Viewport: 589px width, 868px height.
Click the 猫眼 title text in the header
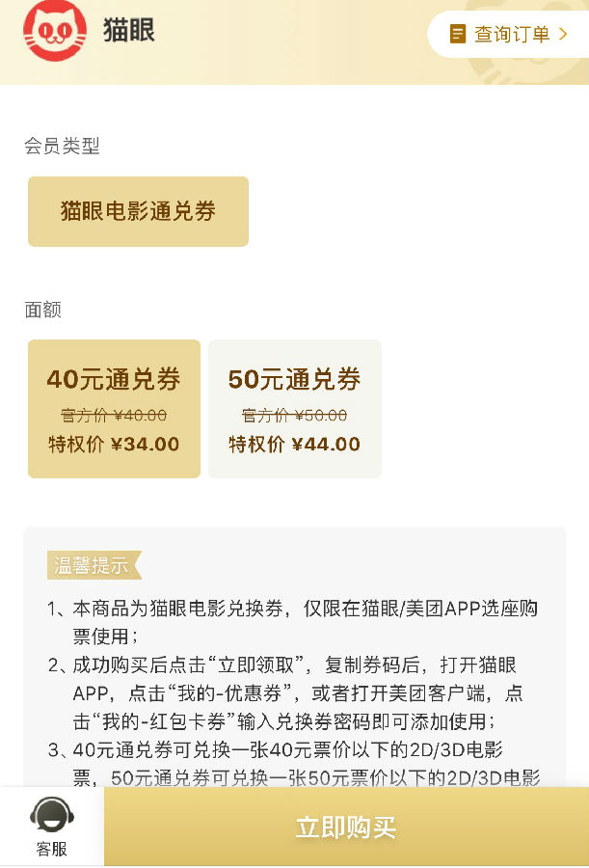(129, 31)
